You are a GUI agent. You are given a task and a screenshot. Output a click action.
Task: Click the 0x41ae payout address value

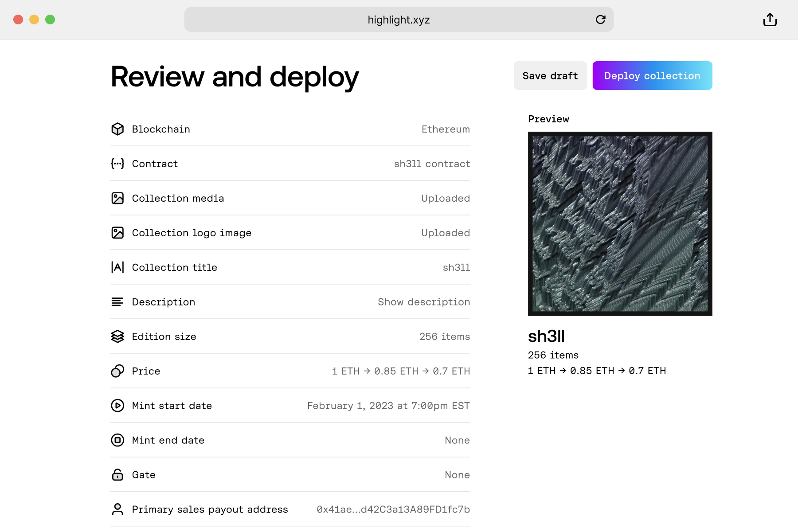pyautogui.click(x=393, y=509)
